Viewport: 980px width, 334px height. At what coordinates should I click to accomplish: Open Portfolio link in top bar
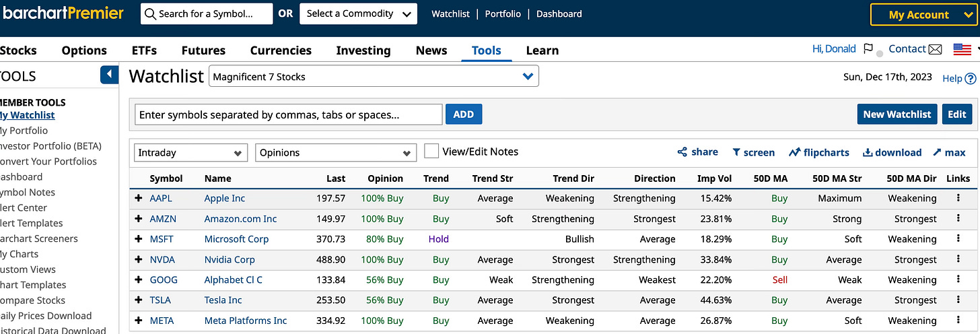coord(503,13)
